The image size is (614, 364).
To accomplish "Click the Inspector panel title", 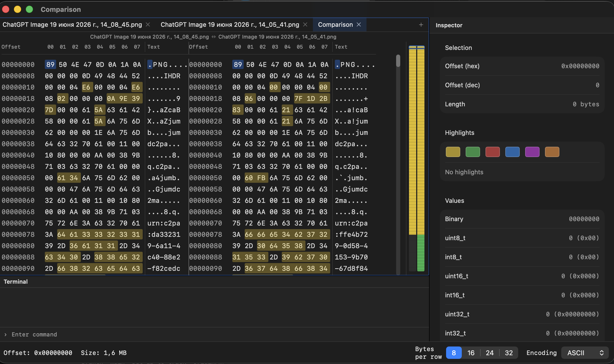I will click(449, 25).
